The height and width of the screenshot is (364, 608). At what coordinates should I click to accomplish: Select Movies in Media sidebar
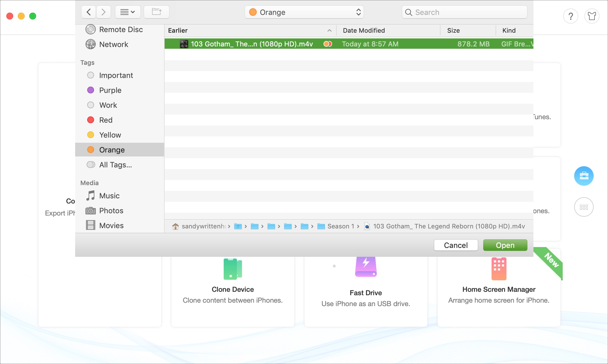[x=111, y=226]
